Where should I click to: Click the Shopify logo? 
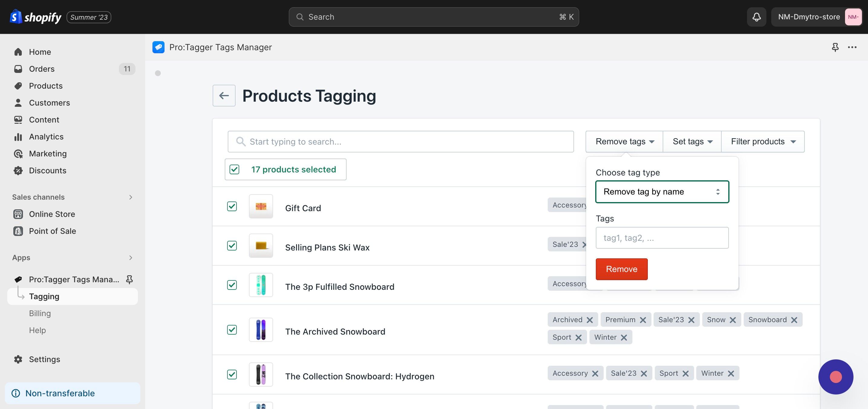coord(35,17)
